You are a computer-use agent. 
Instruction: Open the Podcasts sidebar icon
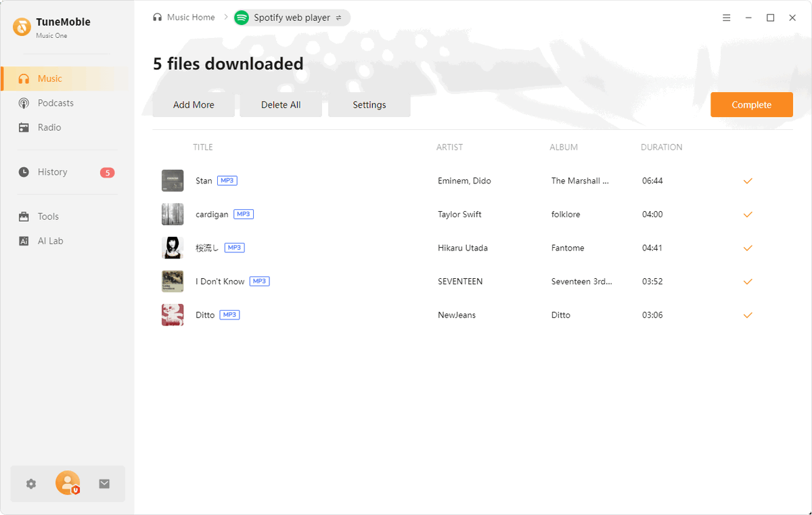tap(24, 103)
